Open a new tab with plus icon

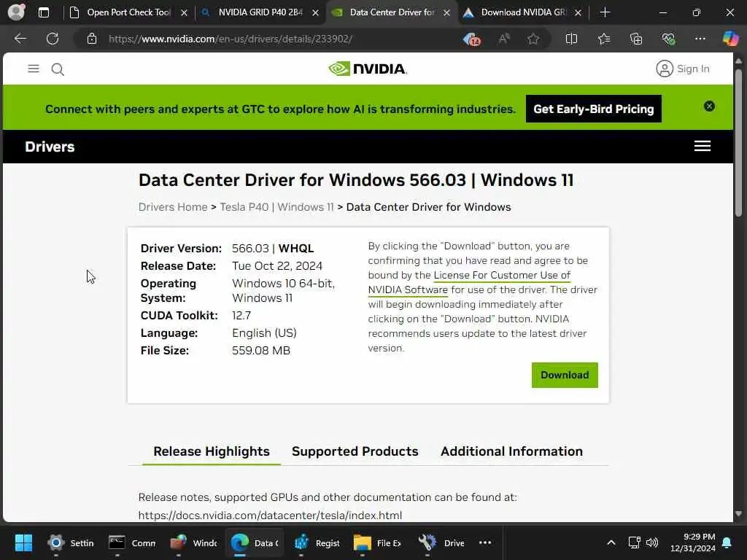(605, 12)
